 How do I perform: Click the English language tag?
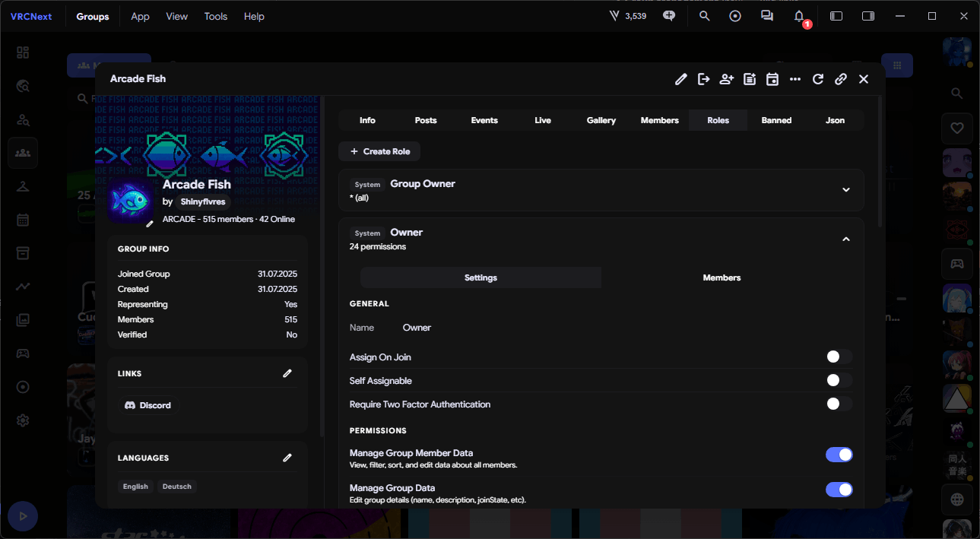pyautogui.click(x=135, y=487)
